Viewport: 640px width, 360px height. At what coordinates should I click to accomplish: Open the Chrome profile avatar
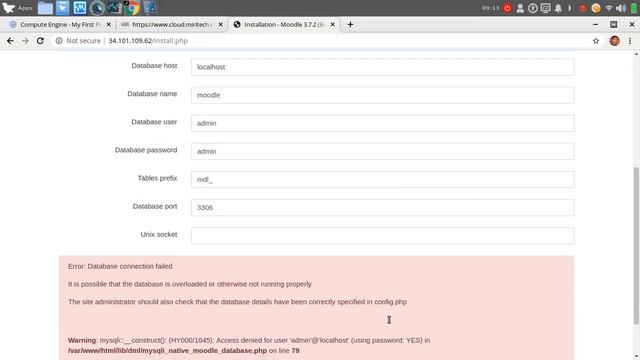pos(615,41)
